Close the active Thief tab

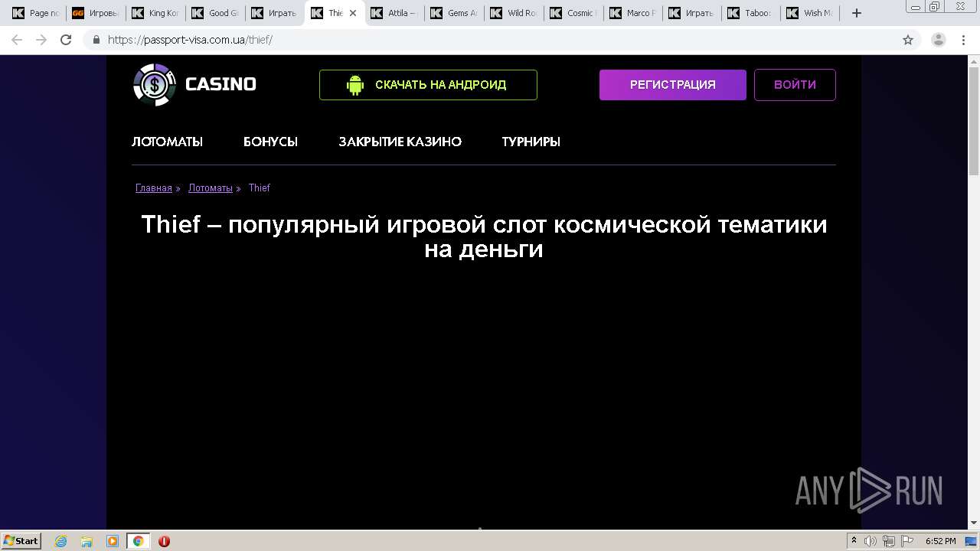click(353, 13)
